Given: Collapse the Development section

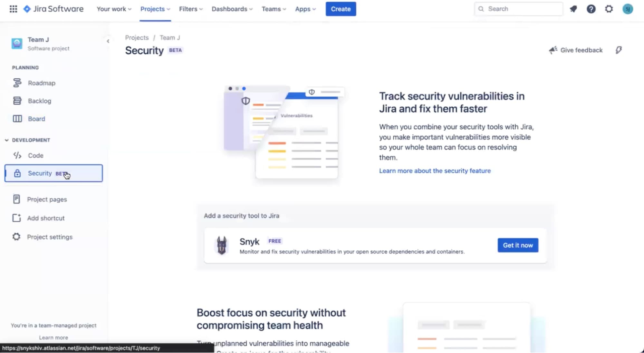Looking at the screenshot, I should 6,140.
